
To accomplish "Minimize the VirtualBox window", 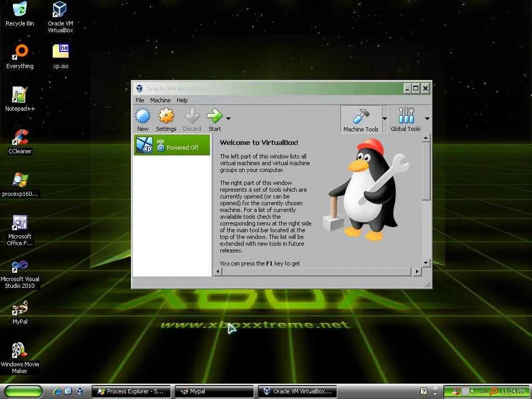I will point(407,88).
